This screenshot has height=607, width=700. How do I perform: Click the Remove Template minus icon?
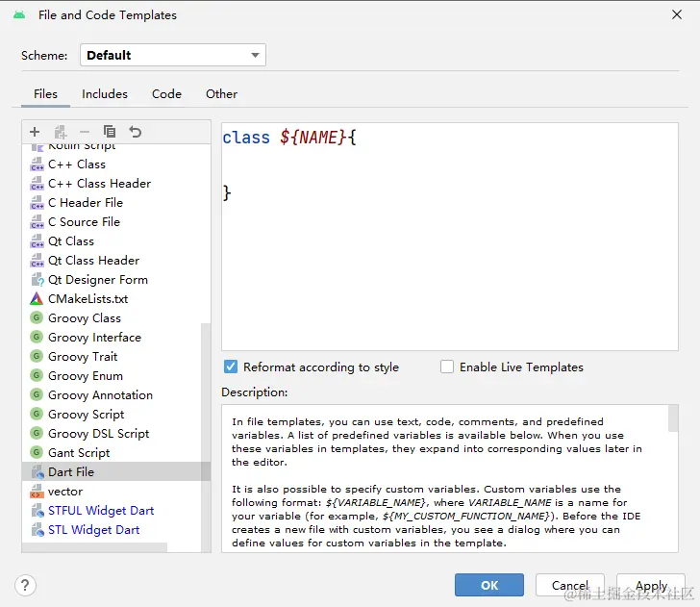(x=85, y=132)
